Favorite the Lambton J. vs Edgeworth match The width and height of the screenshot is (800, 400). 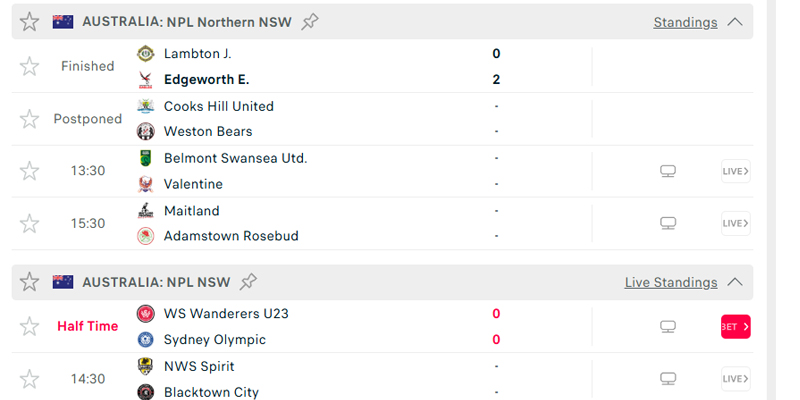point(30,66)
